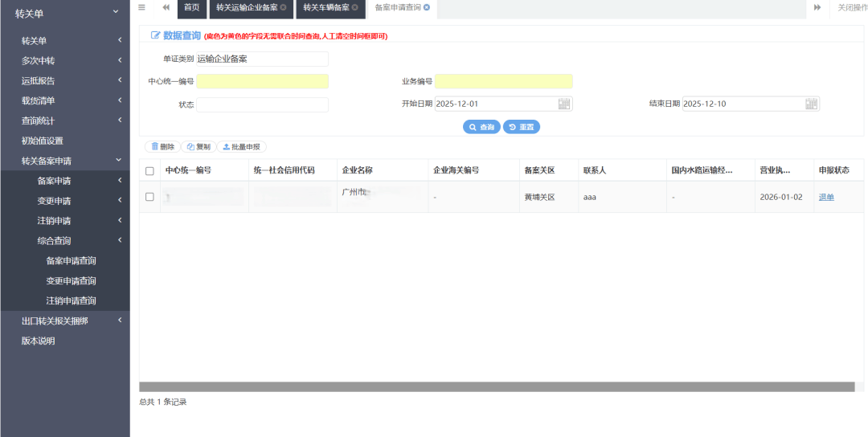Close the 转关运输企业备案 tab

(x=283, y=7)
